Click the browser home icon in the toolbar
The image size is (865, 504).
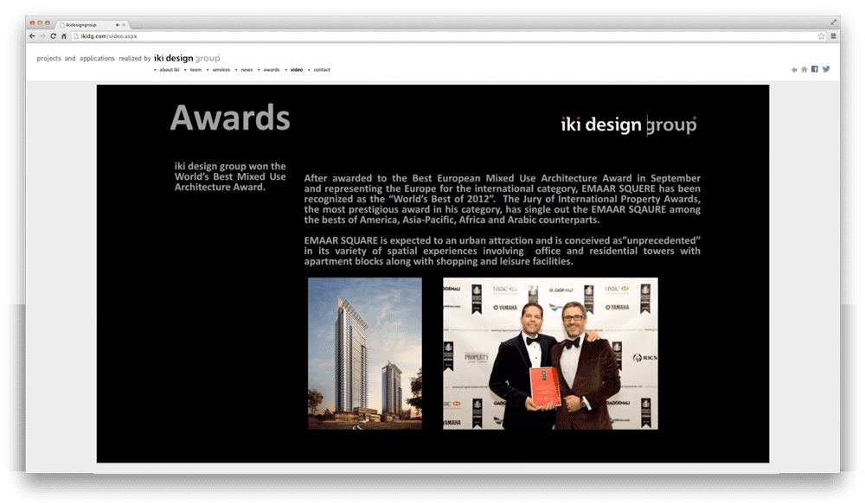pyautogui.click(x=63, y=36)
